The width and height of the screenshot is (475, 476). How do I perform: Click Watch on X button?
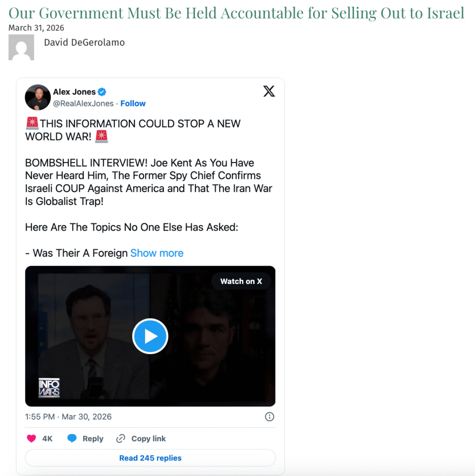tap(241, 281)
